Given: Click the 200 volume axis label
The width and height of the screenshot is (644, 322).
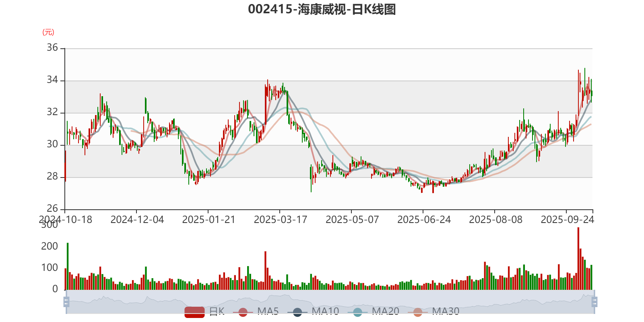Looking at the screenshot, I should [x=50, y=246].
